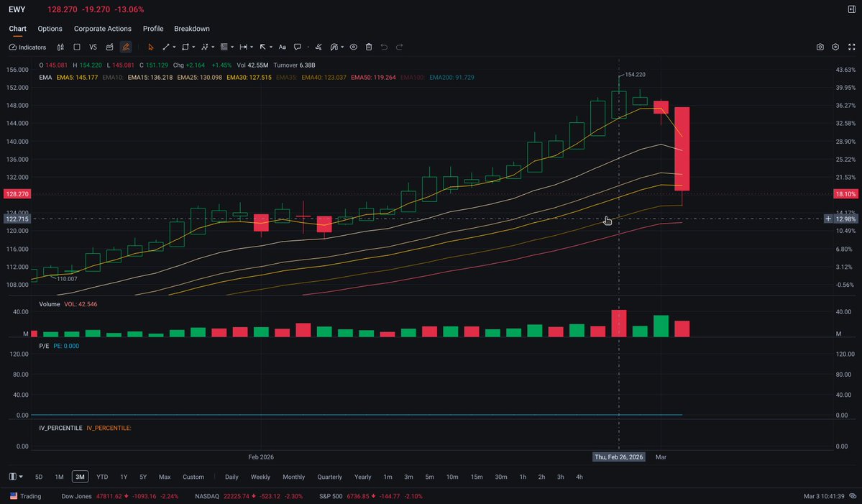Open chart settings hexagon icon
Screen dimensions: 862x504
tap(835, 47)
